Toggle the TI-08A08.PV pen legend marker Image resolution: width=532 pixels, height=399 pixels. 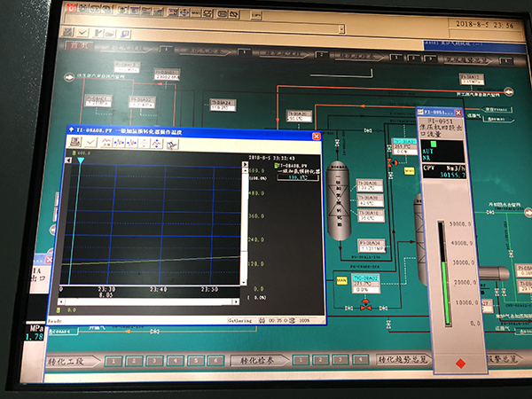point(251,165)
